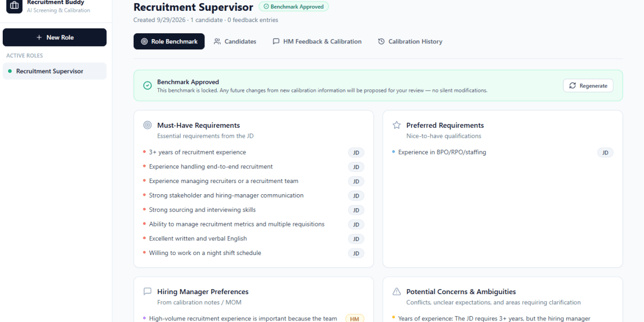The image size is (644, 322).
Task: Click 'Ability to manage recruitment metrics' requirement text
Action: [x=237, y=224]
